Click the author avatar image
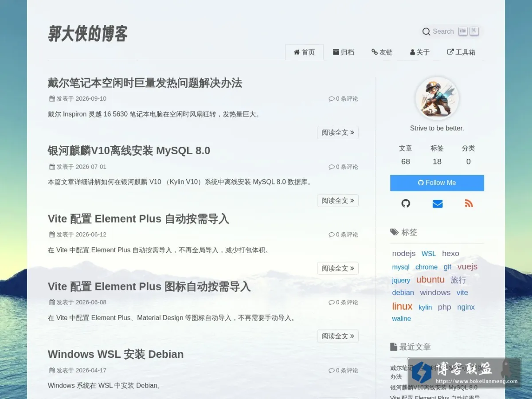 tap(437, 98)
